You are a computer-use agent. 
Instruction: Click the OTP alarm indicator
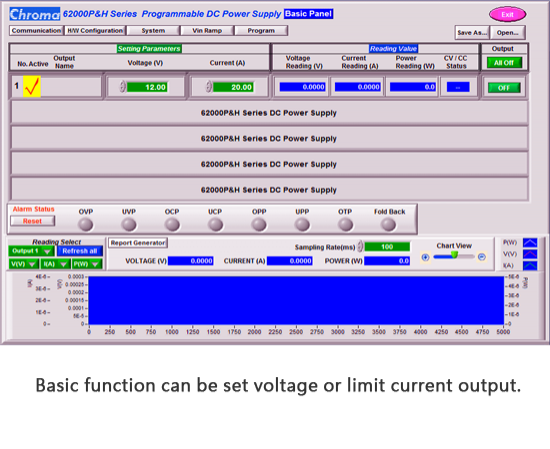(345, 224)
